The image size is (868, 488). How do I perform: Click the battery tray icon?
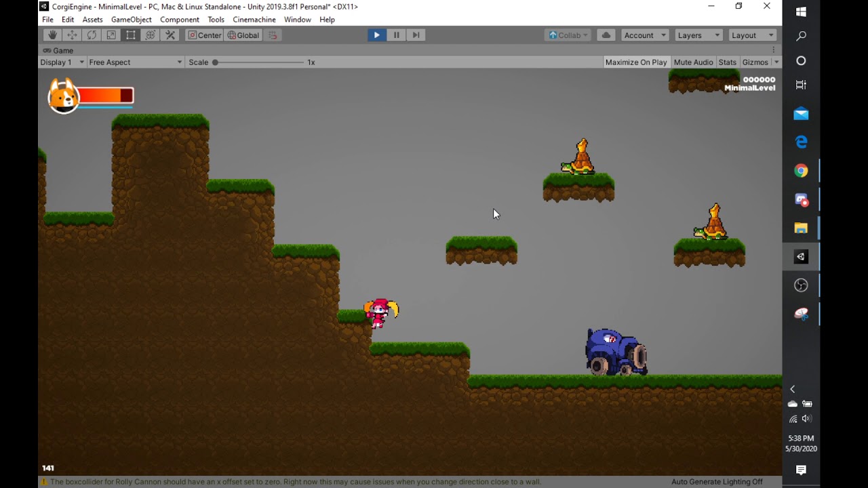tap(807, 404)
